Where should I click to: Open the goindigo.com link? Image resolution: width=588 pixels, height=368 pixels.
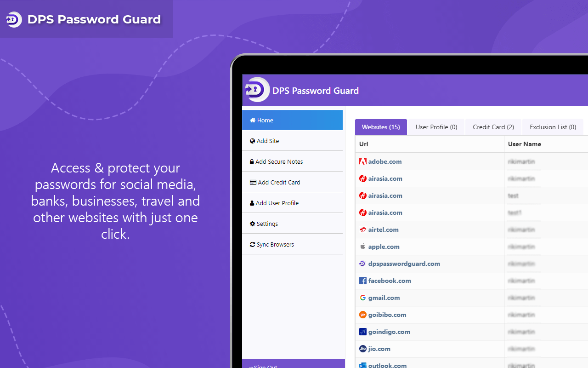click(389, 332)
